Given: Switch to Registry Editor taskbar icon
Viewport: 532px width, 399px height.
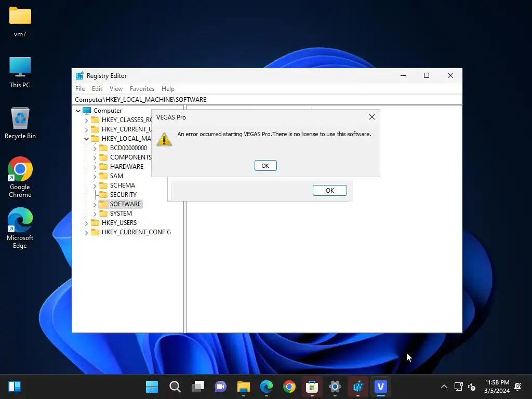Looking at the screenshot, I should (358, 387).
